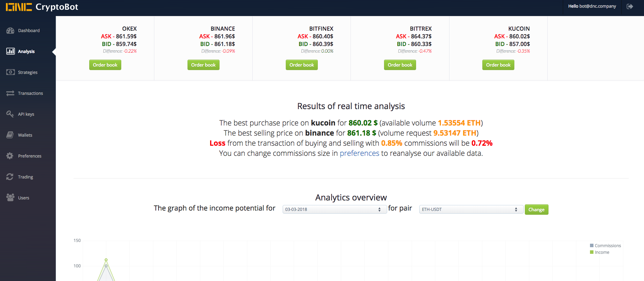Open the Transactions section

tap(31, 93)
